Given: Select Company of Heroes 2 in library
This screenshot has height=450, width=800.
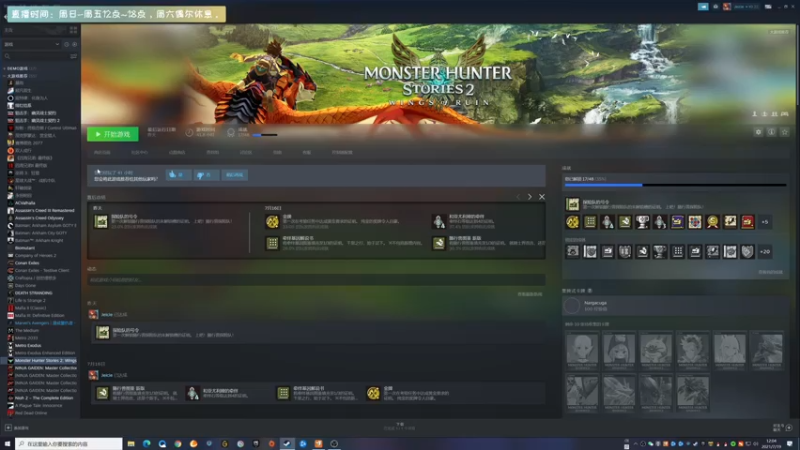Looking at the screenshot, I should (35, 256).
